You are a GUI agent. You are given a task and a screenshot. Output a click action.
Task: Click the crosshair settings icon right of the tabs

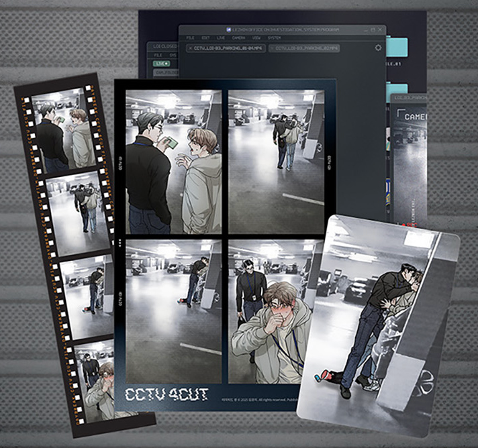378,48
